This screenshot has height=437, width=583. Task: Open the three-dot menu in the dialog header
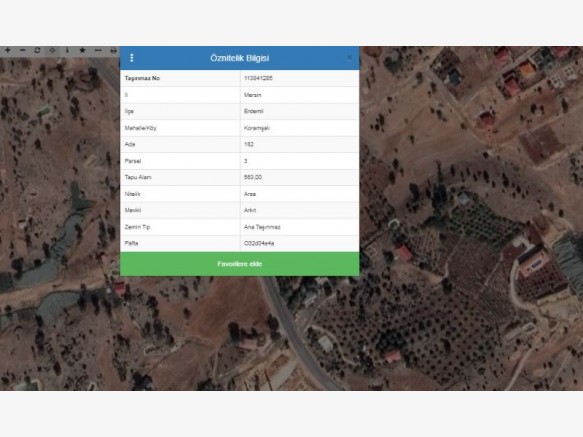[x=132, y=58]
